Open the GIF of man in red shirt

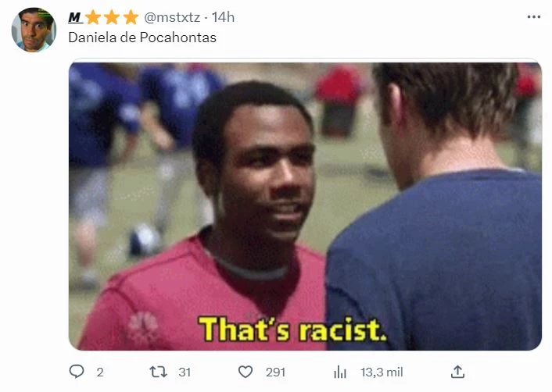(x=305, y=206)
